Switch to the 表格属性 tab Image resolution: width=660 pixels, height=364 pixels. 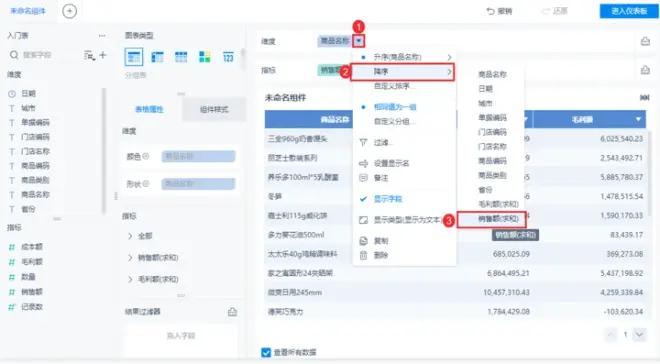point(149,109)
